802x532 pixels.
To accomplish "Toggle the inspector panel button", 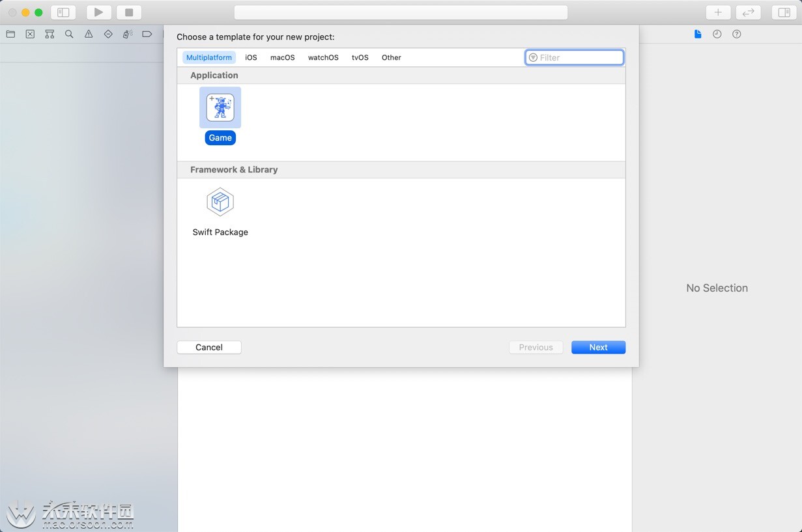I will tap(784, 12).
